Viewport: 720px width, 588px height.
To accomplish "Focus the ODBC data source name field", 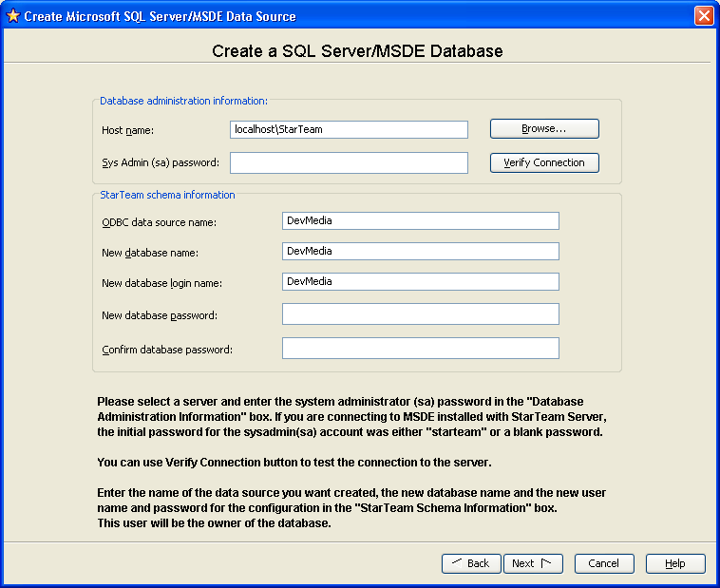I will [421, 221].
